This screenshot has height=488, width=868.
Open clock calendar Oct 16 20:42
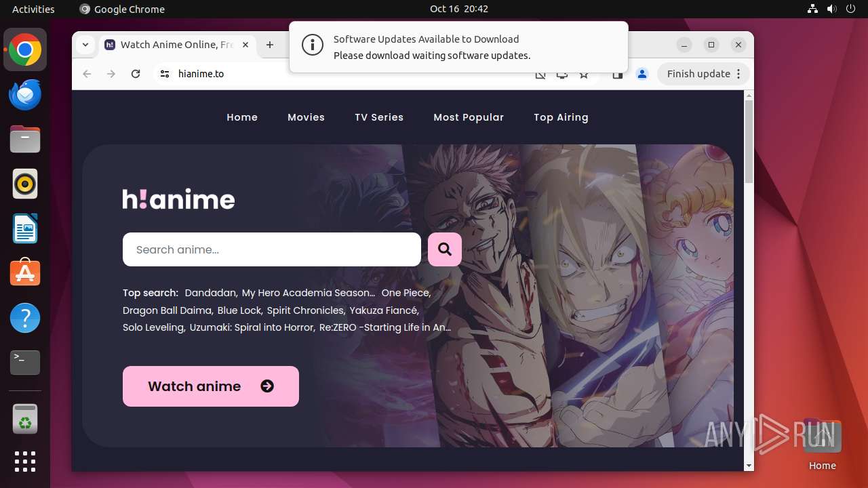tap(459, 9)
